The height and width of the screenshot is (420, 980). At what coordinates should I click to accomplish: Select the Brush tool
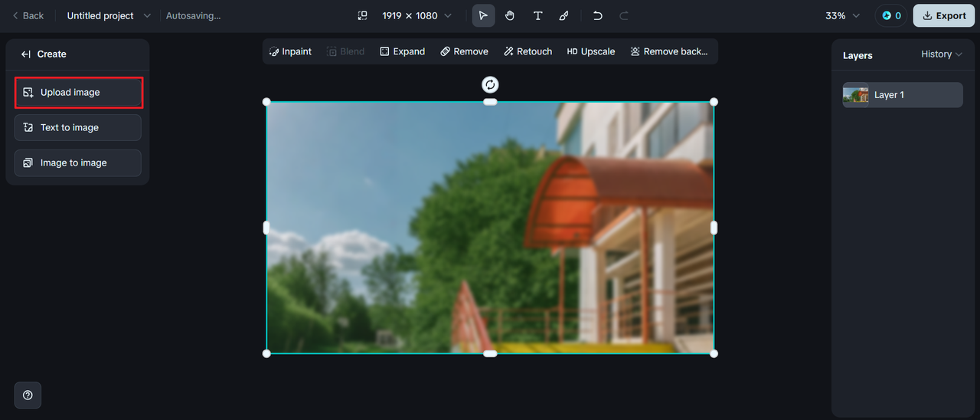[564, 15]
